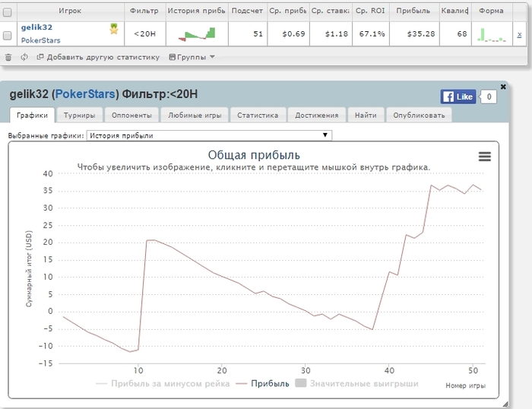Remove the row with the x link

pos(519,34)
